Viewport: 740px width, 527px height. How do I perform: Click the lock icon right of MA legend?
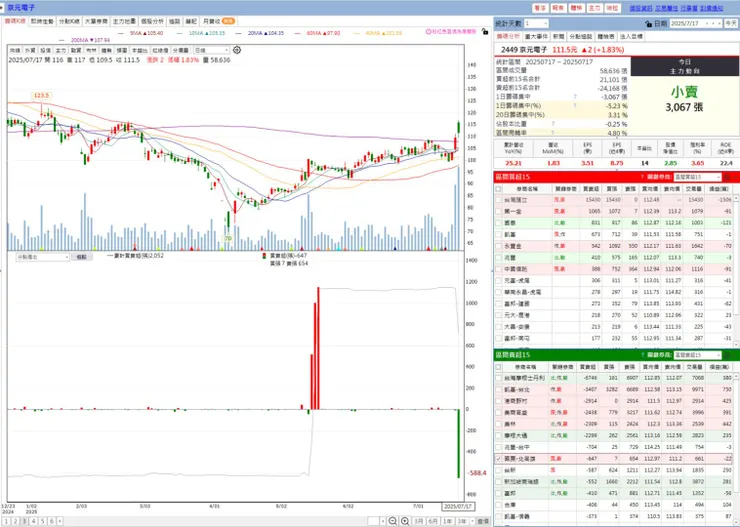485,32
